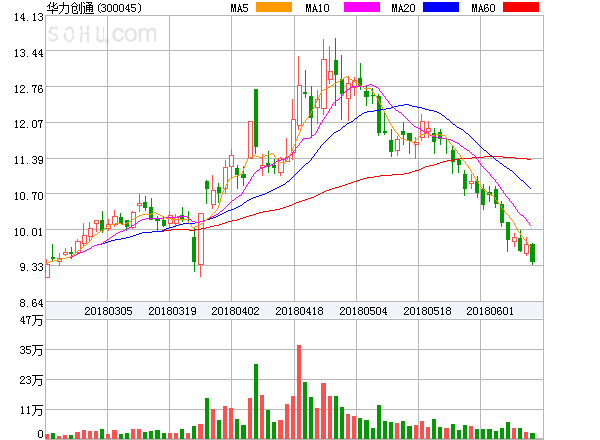600x440 pixels.
Task: Click the 10.70 price axis label
Action: pyautogui.click(x=29, y=196)
